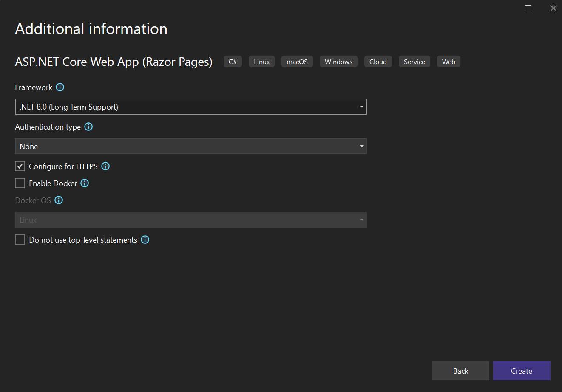562x392 pixels.
Task: Expand the Authentication type dropdown
Action: coord(190,146)
